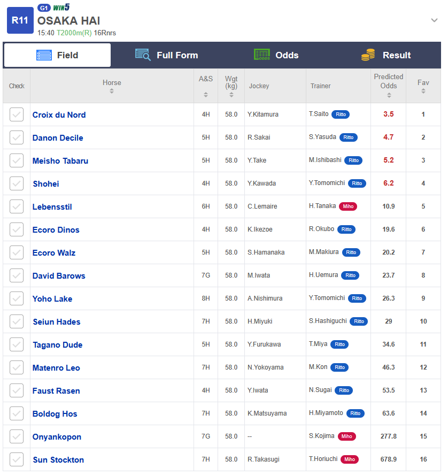The width and height of the screenshot is (448, 476).
Task: Check the box for Danon Decile
Action: (17, 137)
